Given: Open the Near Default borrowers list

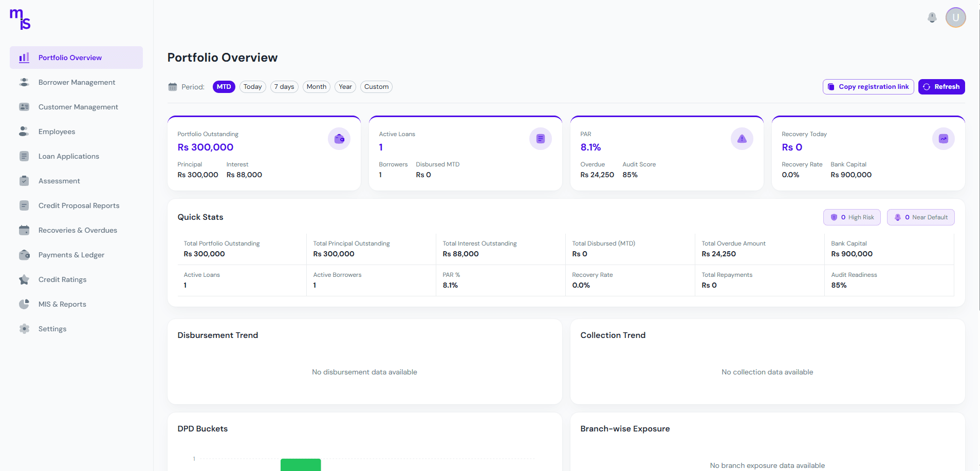Looking at the screenshot, I should 920,217.
